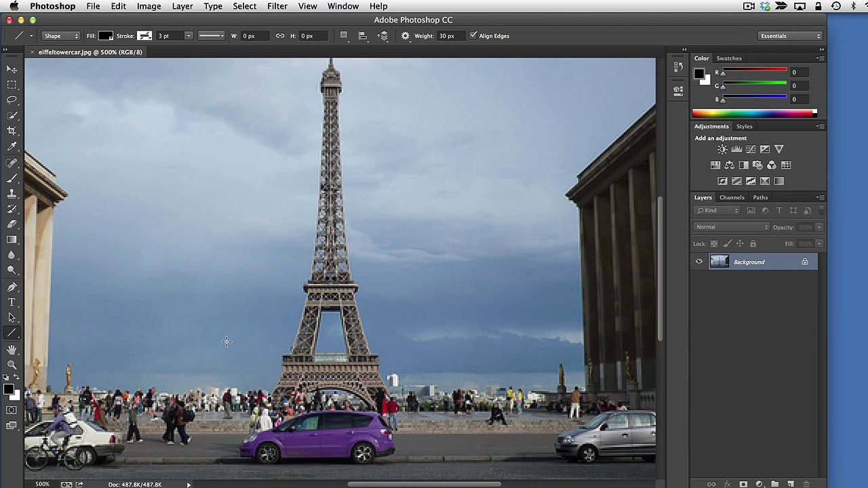The image size is (868, 488).
Task: Select the Path Selection tool
Action: pyautogui.click(x=12, y=317)
